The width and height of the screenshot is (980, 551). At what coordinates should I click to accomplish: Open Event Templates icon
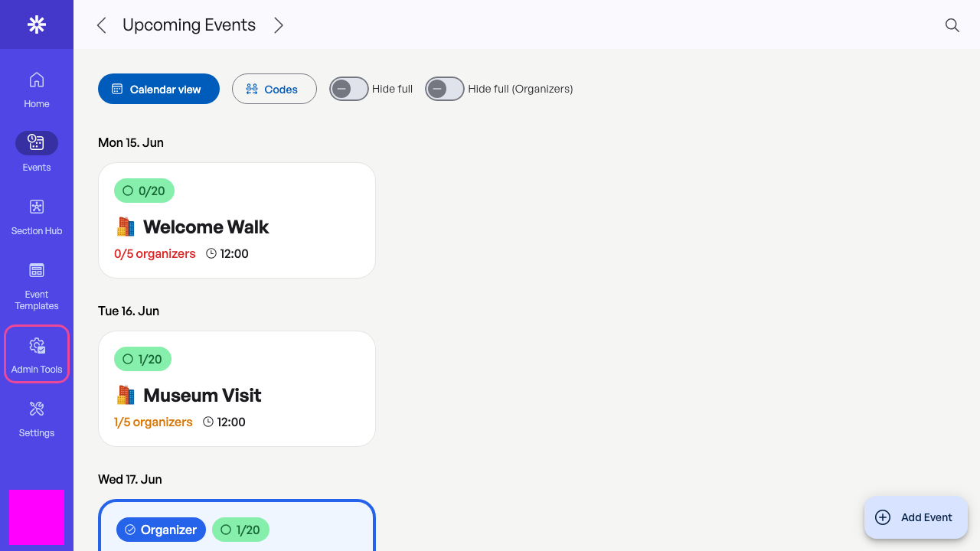click(37, 270)
